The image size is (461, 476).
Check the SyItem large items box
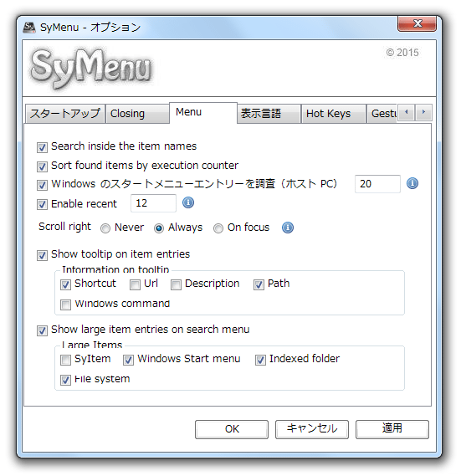(65, 360)
